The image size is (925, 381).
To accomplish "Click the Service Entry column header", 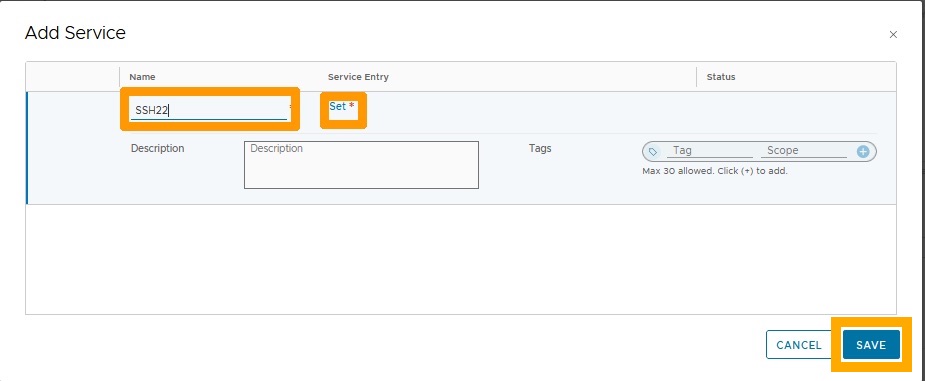I will (358, 77).
